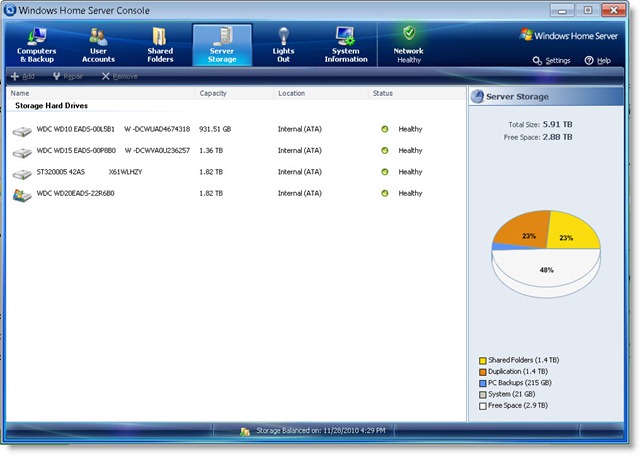
Task: Click the Storage Balanced status bar icon
Action: (245, 431)
